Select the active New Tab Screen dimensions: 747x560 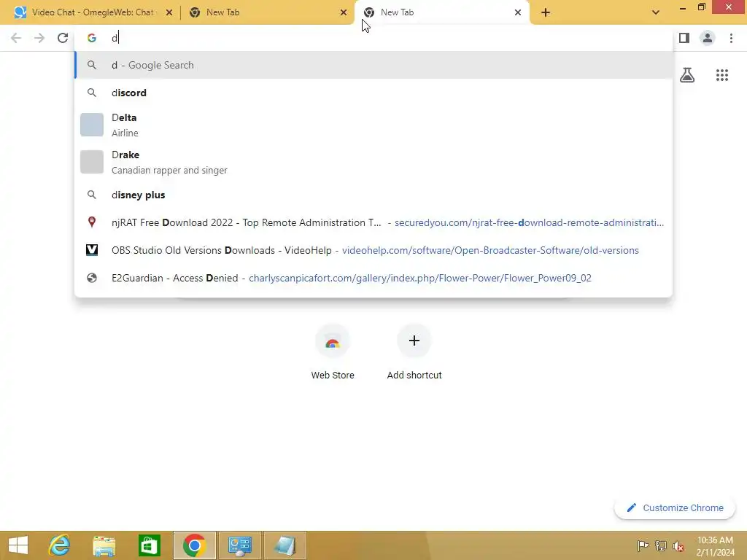(x=441, y=12)
